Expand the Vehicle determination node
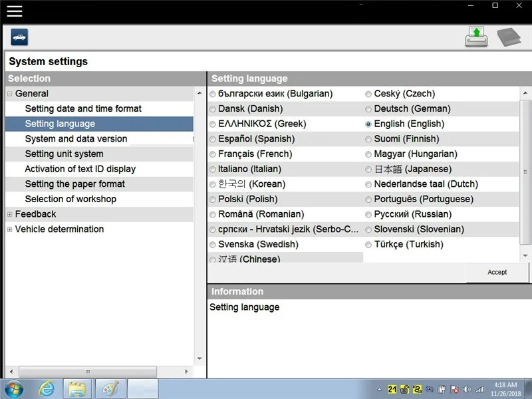This screenshot has height=399, width=532. point(10,229)
